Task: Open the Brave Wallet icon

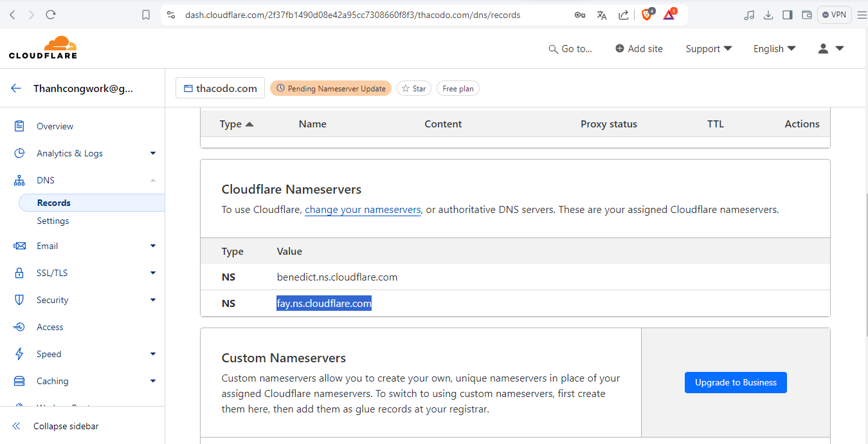Action: [x=807, y=15]
